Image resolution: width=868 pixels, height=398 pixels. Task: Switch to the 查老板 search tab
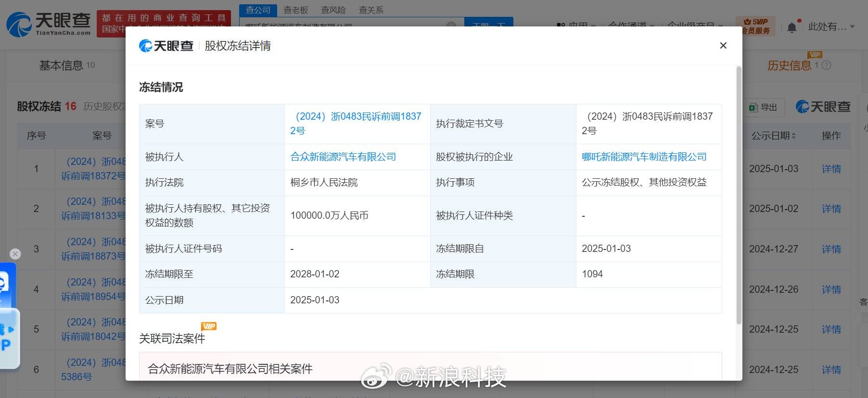[295, 10]
